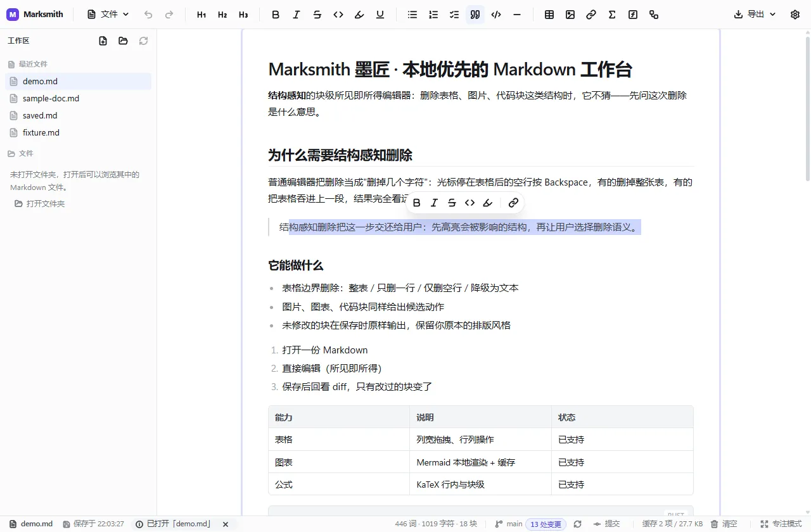The image size is (811, 532).
Task: Open the settings gear
Action: point(795,15)
